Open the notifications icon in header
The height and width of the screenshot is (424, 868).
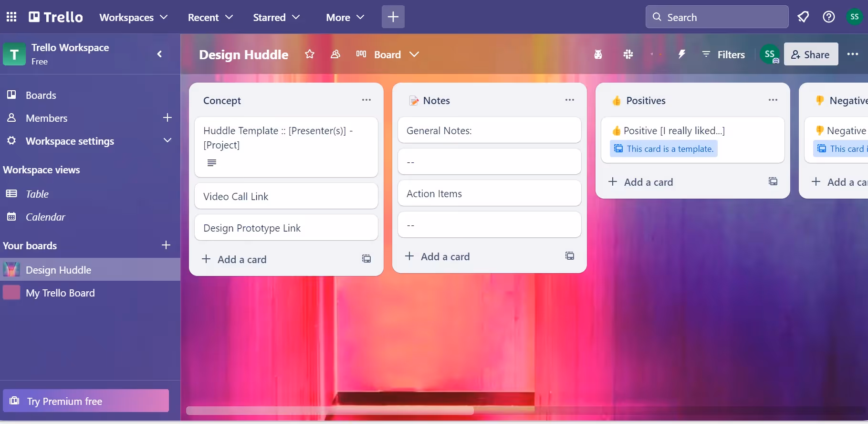[803, 17]
